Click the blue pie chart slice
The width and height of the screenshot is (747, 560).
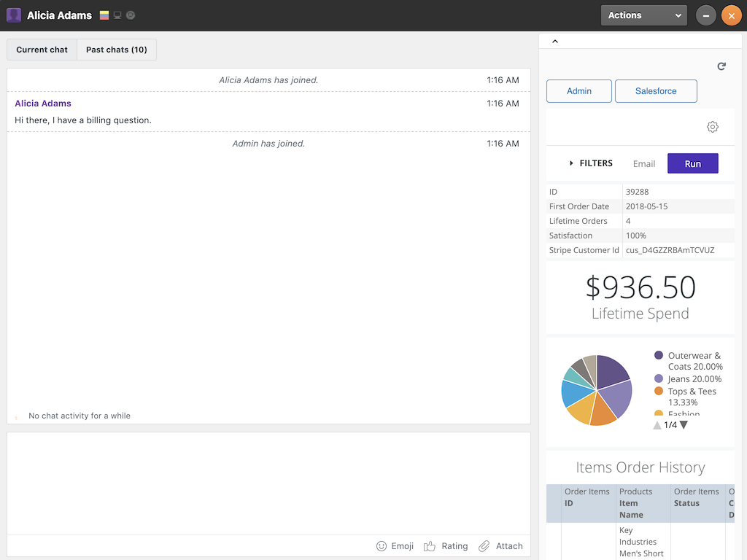tap(575, 393)
